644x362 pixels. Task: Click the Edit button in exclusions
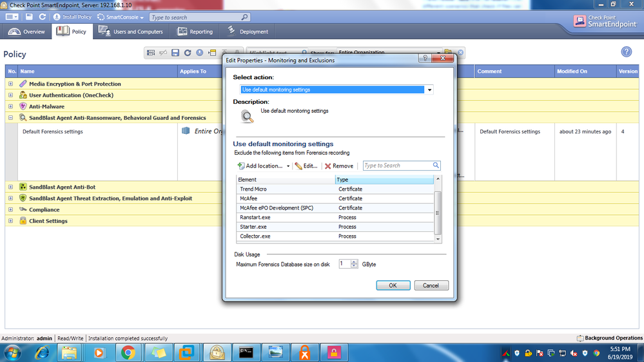pos(306,166)
